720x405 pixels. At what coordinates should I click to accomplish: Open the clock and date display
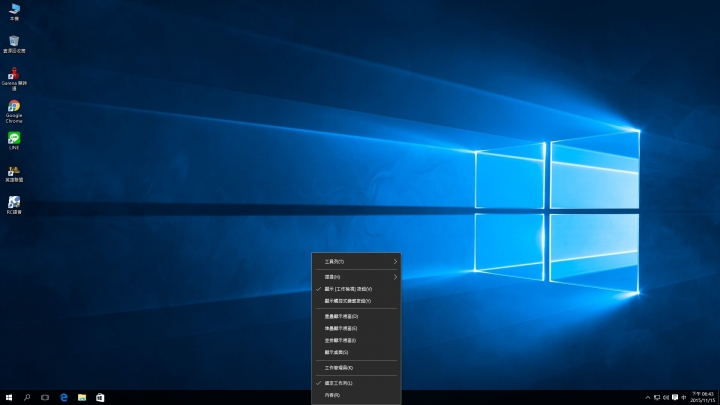[703, 398]
